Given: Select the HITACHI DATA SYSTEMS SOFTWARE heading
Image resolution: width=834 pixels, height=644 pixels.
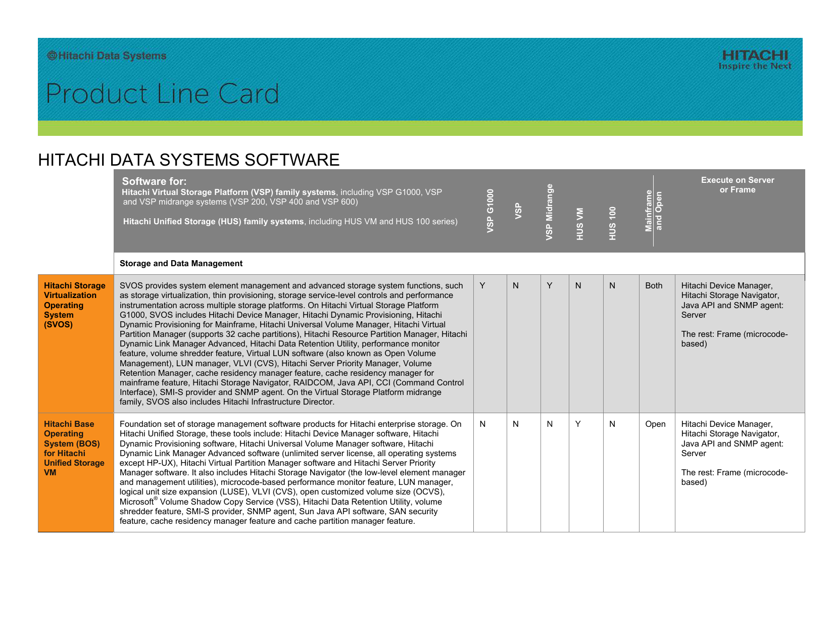Looking at the screenshot, I should [189, 160].
